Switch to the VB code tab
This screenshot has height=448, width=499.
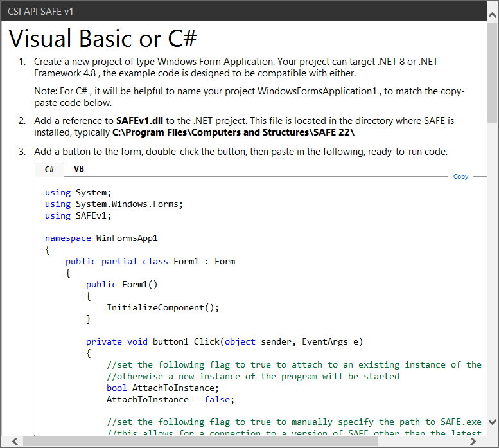tap(79, 169)
